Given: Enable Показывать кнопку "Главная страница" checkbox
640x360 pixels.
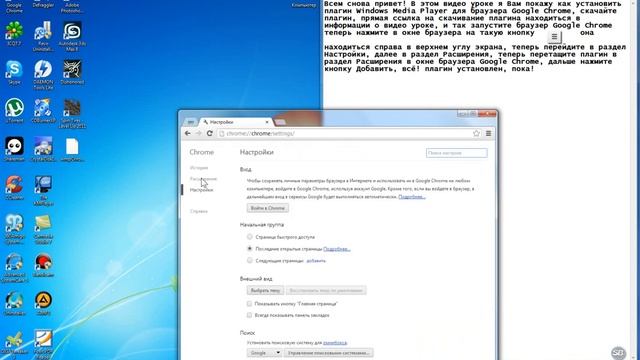Looking at the screenshot, I should (249, 304).
